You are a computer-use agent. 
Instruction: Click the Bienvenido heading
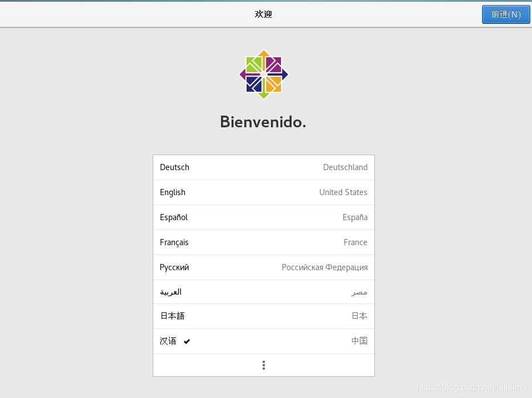tap(263, 122)
